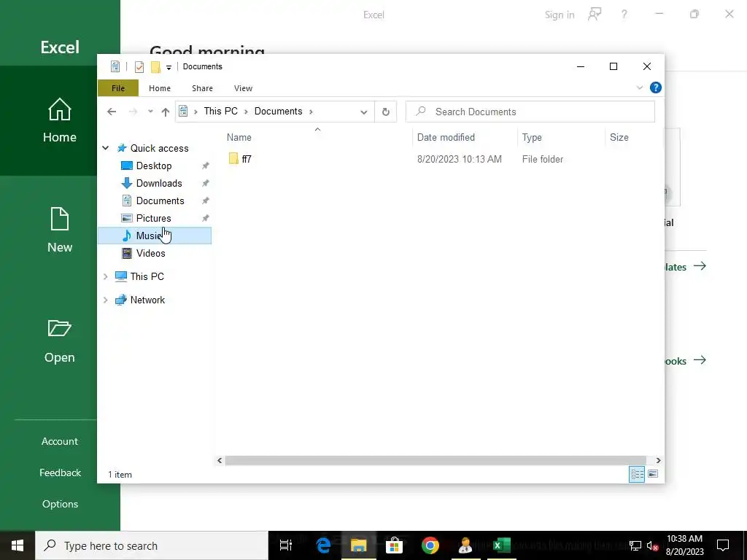The height and width of the screenshot is (560, 747).
Task: Select Quick access in navigation pane
Action: (x=159, y=148)
